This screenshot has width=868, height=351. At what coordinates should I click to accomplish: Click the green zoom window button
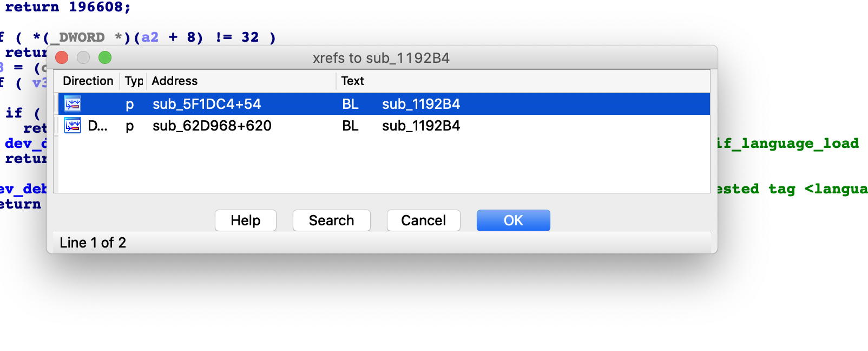(x=105, y=57)
